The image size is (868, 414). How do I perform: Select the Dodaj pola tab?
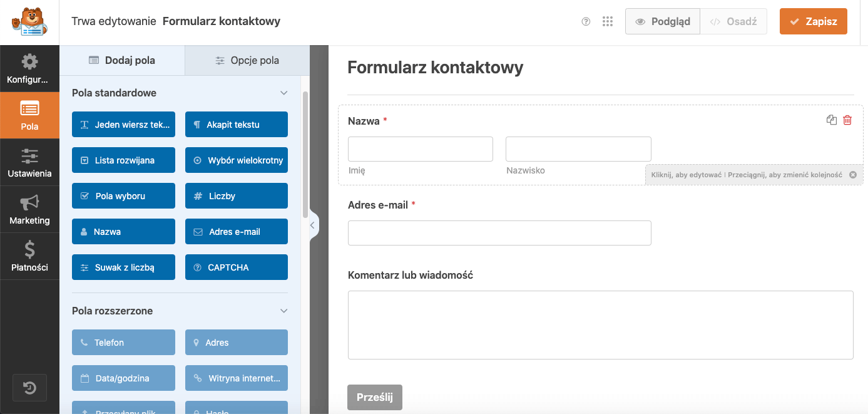coord(121,60)
